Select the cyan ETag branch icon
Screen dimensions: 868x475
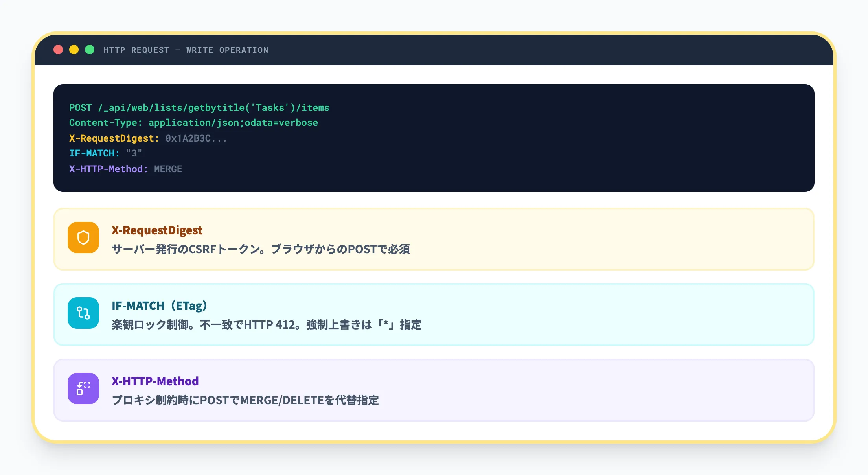pyautogui.click(x=83, y=313)
